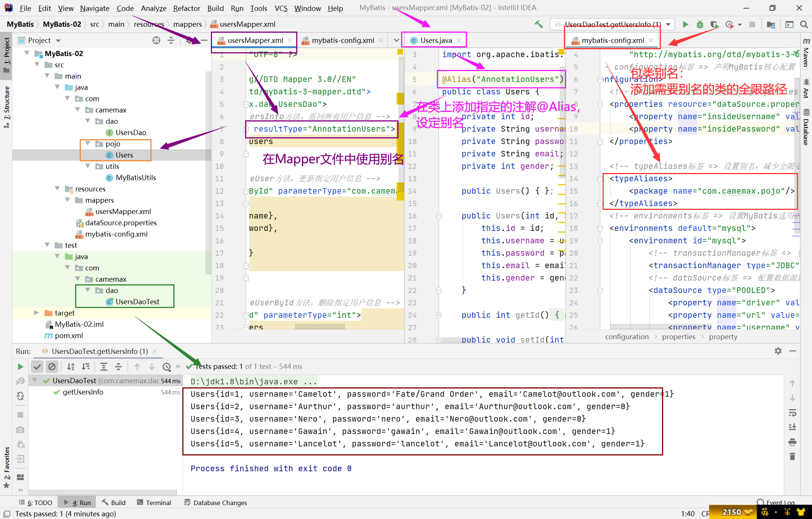
Task: Collapse the MyBatis-02 project node
Action: [x=27, y=53]
